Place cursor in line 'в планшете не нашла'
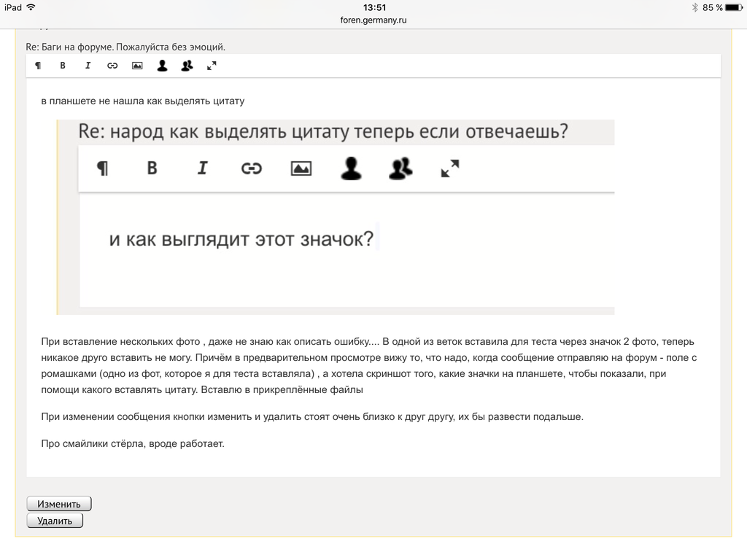 [x=142, y=101]
